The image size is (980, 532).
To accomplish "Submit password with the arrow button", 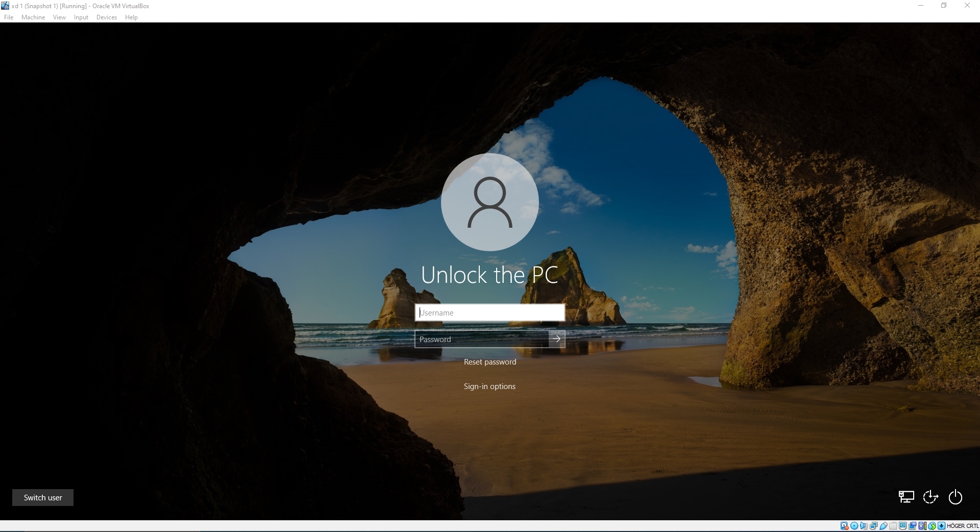I will [x=556, y=338].
